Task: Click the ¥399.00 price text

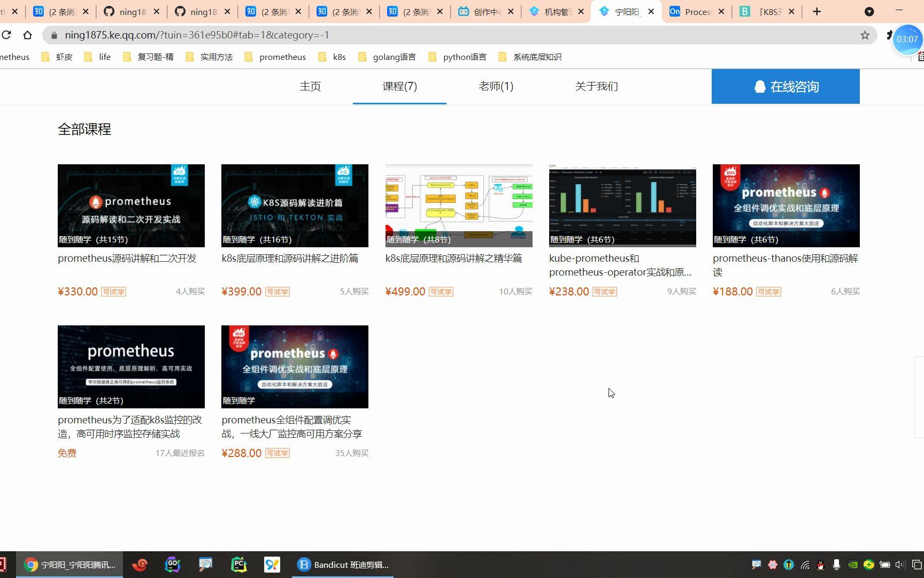Action: click(242, 292)
